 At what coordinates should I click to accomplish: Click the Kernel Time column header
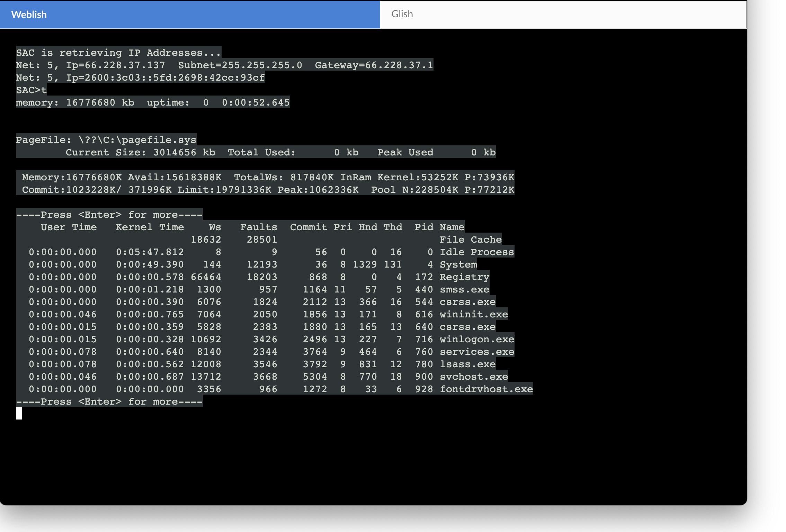coord(150,227)
